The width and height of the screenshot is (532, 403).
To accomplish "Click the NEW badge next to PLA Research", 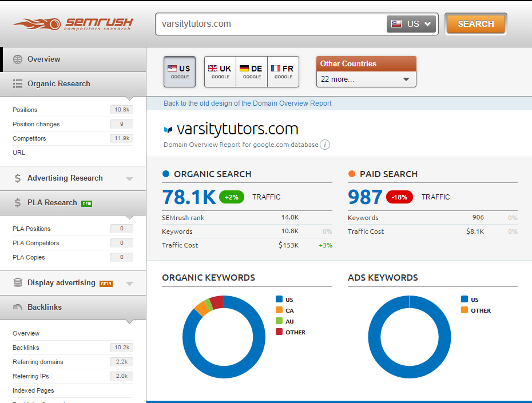I will tap(87, 204).
